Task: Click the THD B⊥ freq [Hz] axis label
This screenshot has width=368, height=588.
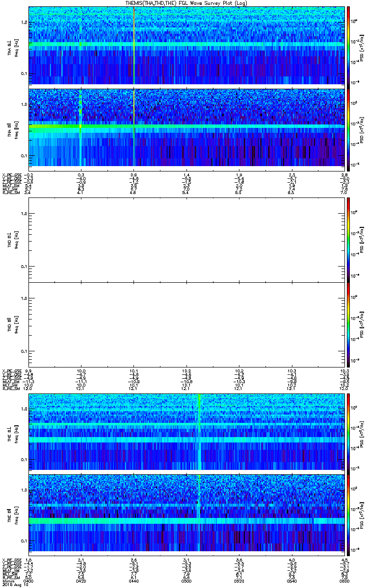Action: pos(16,240)
